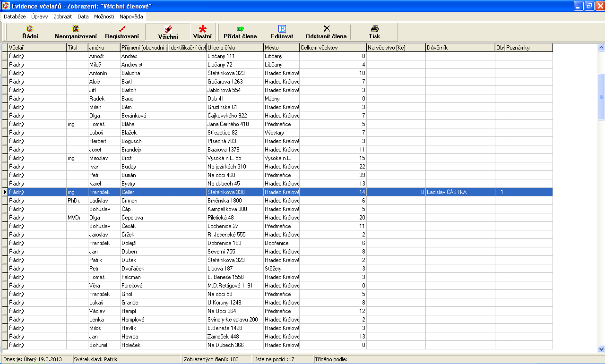The image size is (605, 364).
Task: Select surname cell Bartoň
Action: tap(144, 90)
